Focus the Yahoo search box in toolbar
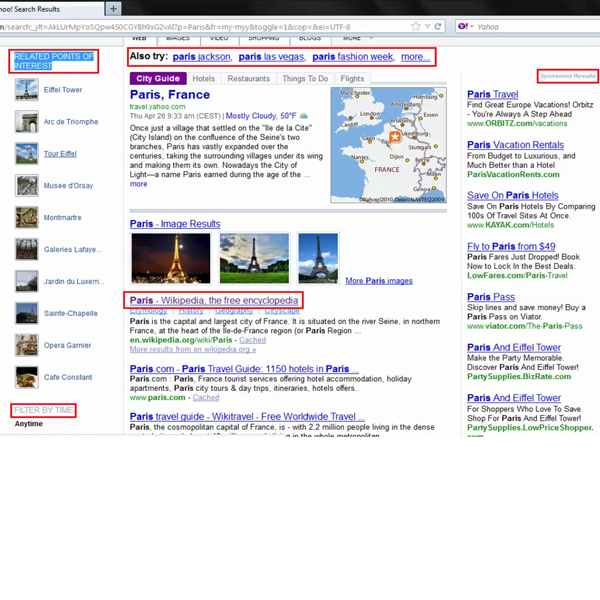Image resolution: width=600 pixels, height=600 pixels. 538,27
